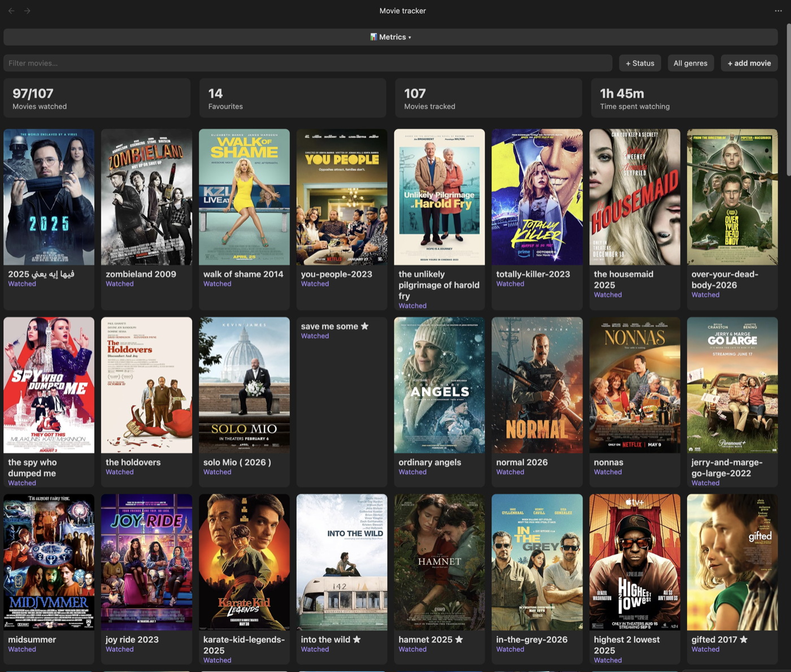Click the '107 Movies tracked' stat
The height and width of the screenshot is (672, 791).
(489, 98)
